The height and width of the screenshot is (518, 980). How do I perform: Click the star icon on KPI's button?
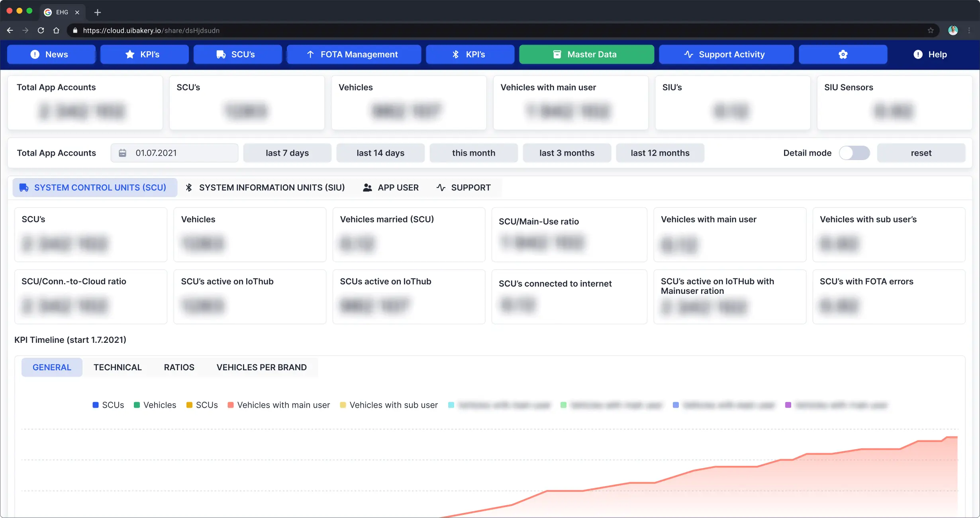point(130,55)
